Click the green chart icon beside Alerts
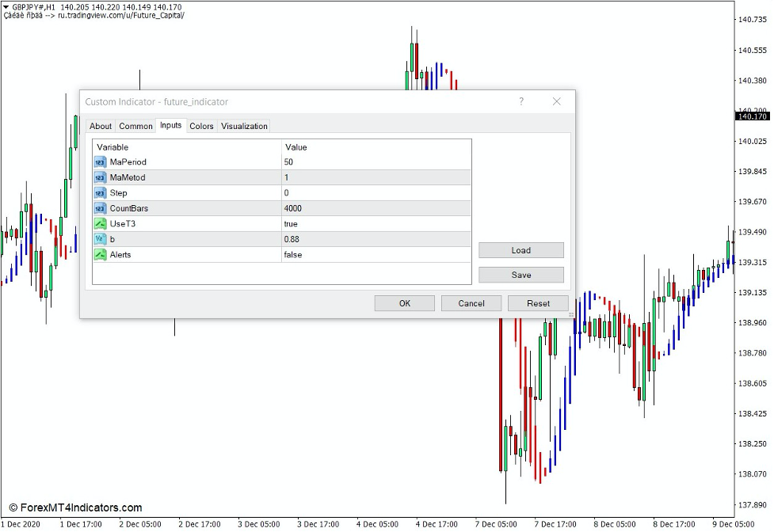 100,254
